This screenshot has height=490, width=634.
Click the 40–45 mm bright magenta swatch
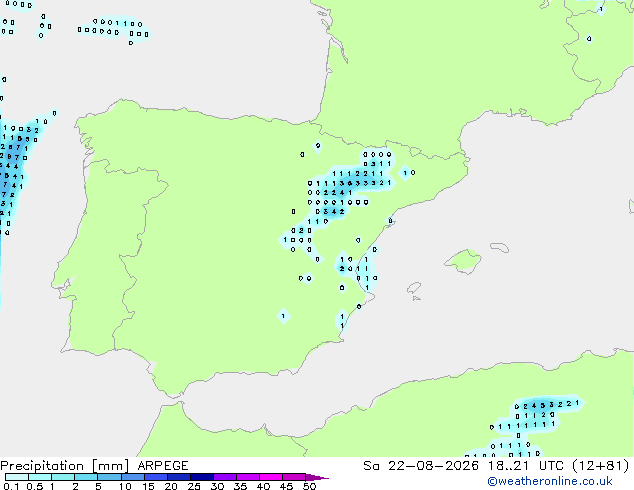click(271, 477)
